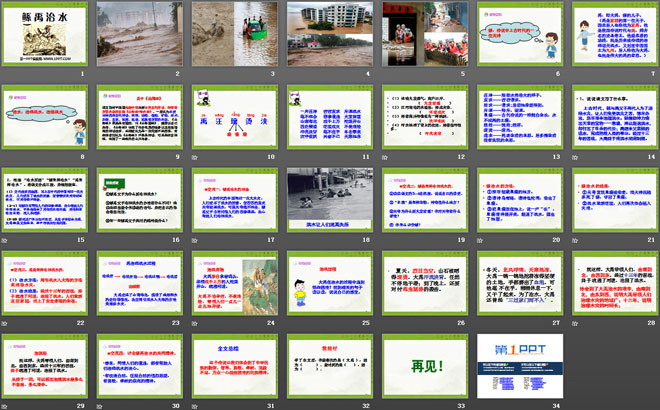The image size is (660, 410).
Task: Select slide 26 summer passage thumbnail
Action: 425,283
